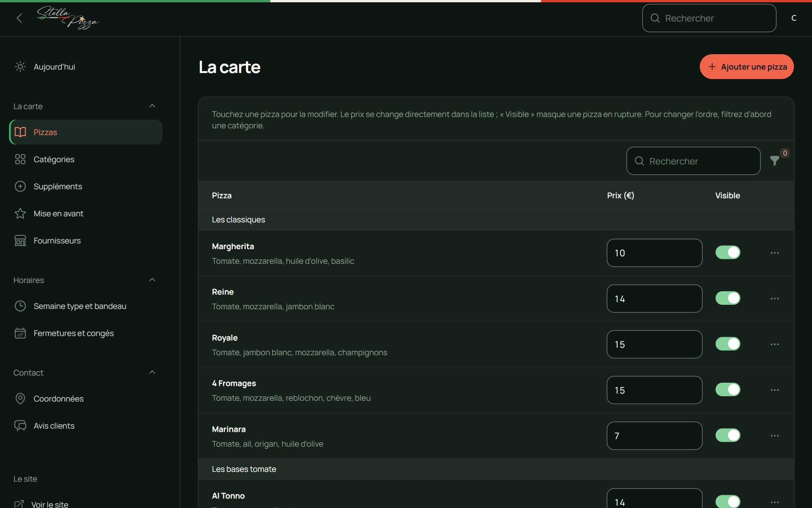Toggle Reine visible switch
The width and height of the screenshot is (812, 508).
point(728,298)
